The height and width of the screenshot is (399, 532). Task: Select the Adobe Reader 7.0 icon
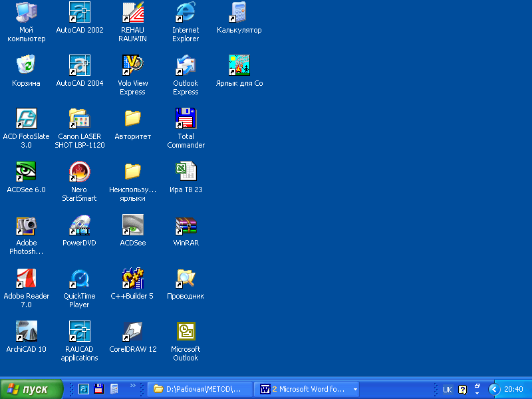click(x=27, y=278)
